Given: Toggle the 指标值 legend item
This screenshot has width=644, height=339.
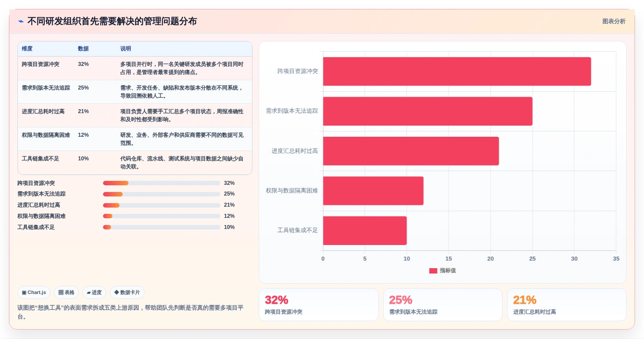Looking at the screenshot, I should tap(442, 270).
